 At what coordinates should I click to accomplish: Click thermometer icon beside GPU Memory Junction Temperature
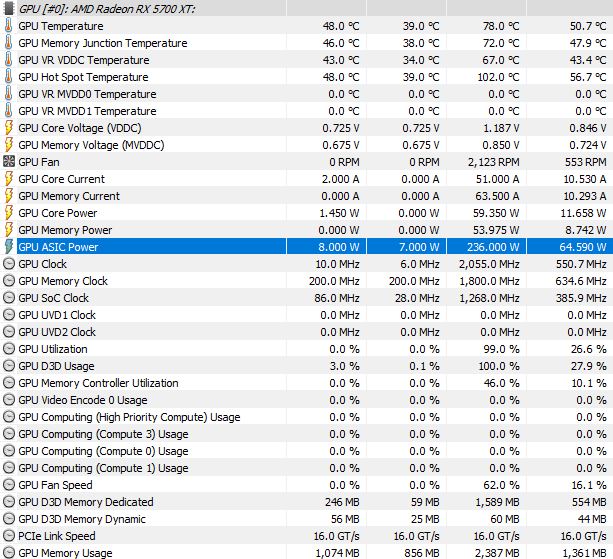click(x=9, y=43)
